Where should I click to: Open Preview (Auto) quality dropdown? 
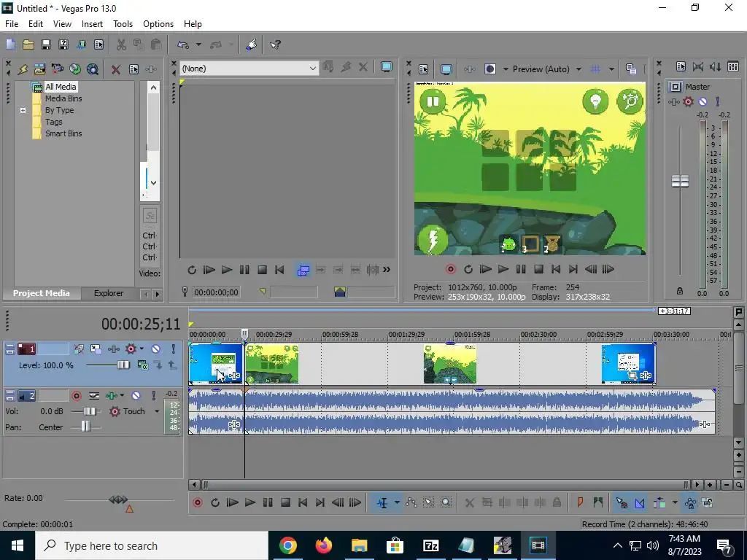(x=578, y=69)
